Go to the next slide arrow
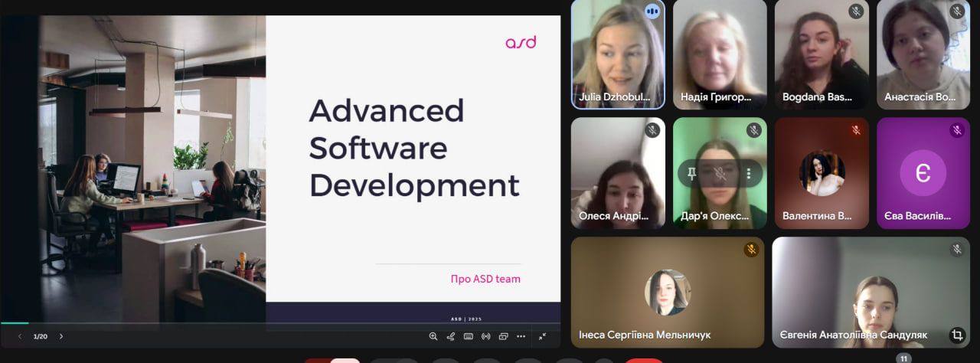Image resolution: width=980 pixels, height=363 pixels. pyautogui.click(x=61, y=336)
